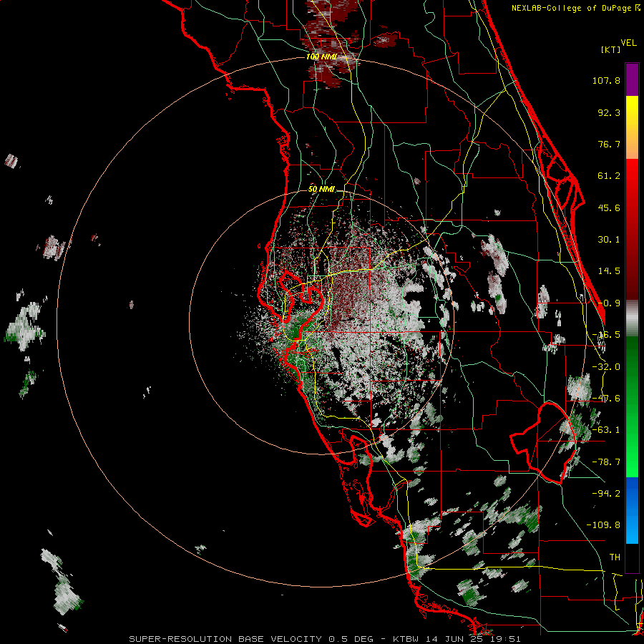Click the gray near-zero segment of the color bar

[632, 318]
